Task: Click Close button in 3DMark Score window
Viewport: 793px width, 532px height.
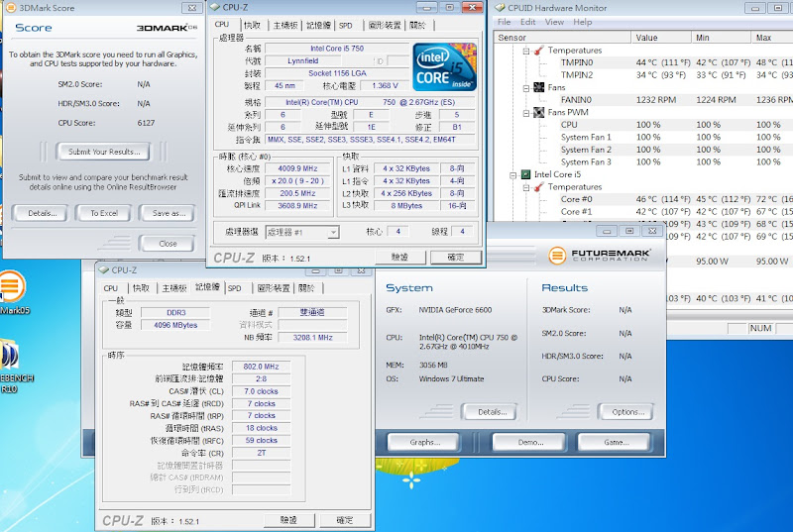Action: tap(167, 244)
